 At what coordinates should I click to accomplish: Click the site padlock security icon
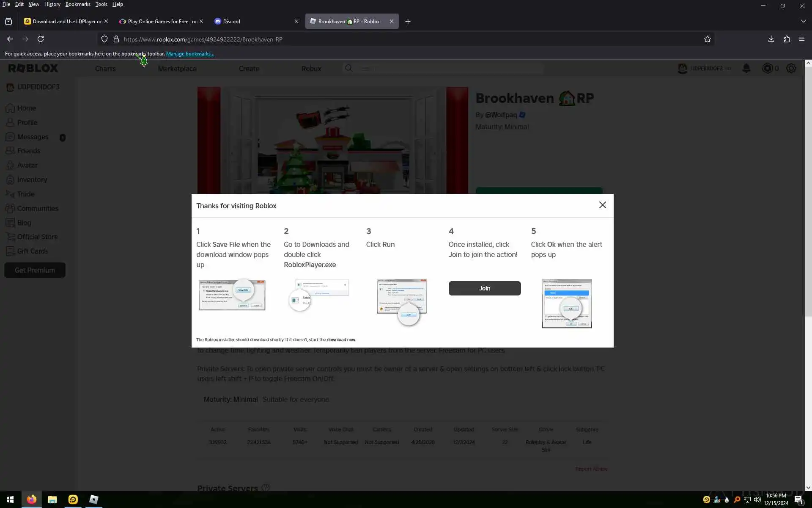tap(116, 39)
